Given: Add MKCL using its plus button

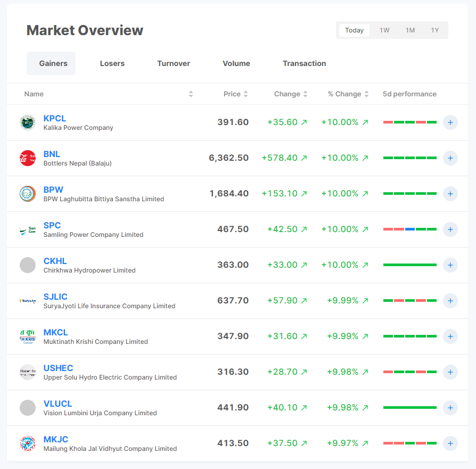Looking at the screenshot, I should point(450,336).
